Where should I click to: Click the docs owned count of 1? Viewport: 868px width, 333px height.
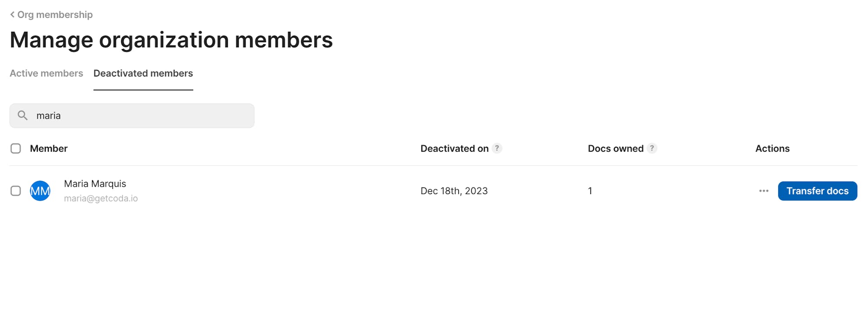pos(590,191)
